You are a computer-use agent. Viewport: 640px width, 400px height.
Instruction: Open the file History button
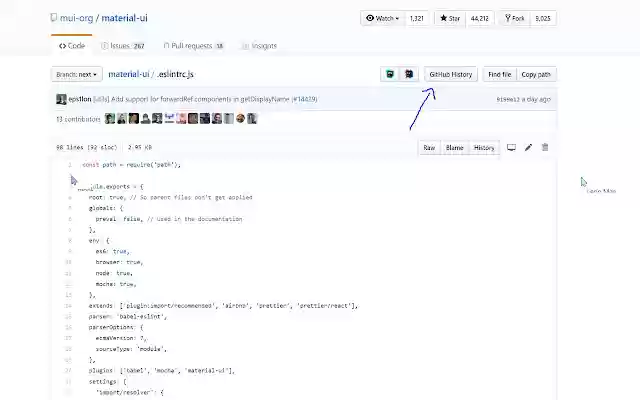click(484, 148)
